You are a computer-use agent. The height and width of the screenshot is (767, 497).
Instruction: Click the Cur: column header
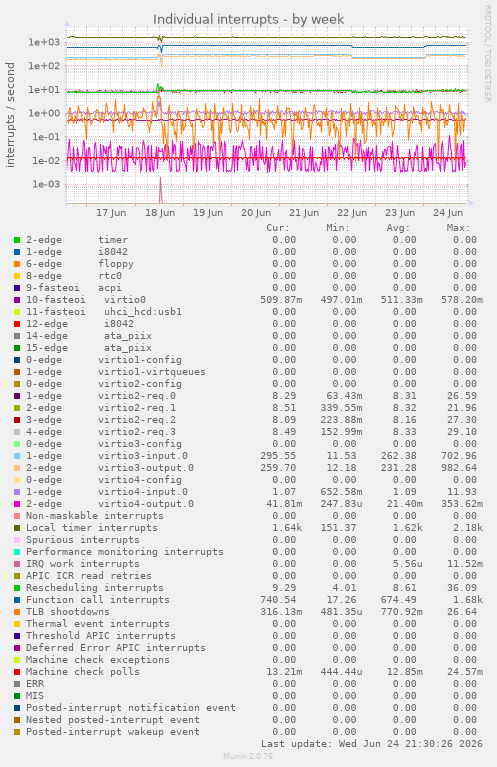(278, 228)
